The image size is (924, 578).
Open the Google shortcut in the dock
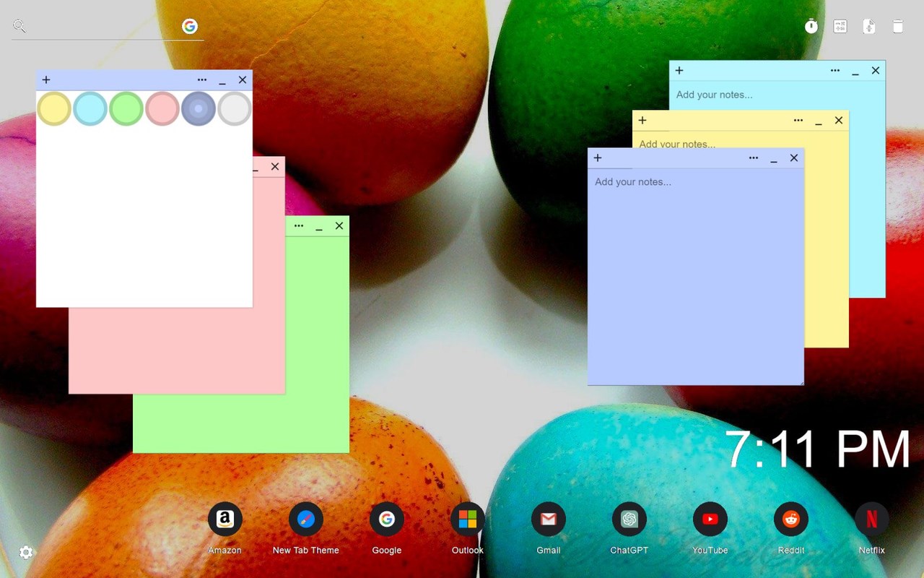click(387, 519)
